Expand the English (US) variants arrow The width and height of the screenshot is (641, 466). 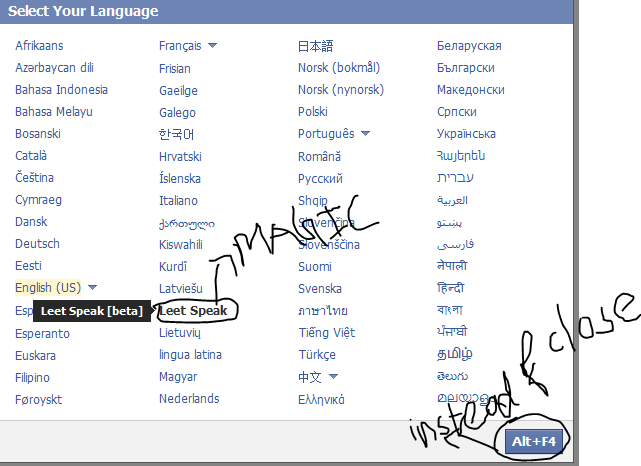(92, 287)
